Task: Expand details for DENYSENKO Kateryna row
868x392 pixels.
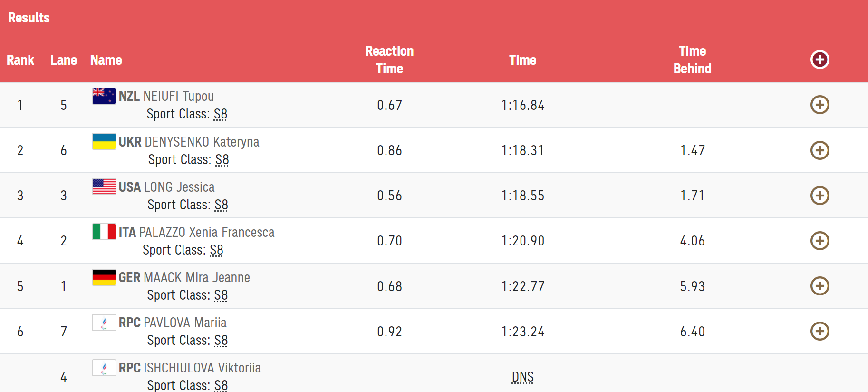Action: (x=820, y=150)
